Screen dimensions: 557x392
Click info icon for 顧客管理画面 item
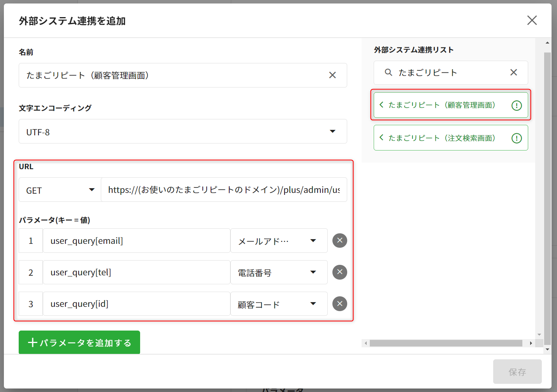tap(516, 105)
